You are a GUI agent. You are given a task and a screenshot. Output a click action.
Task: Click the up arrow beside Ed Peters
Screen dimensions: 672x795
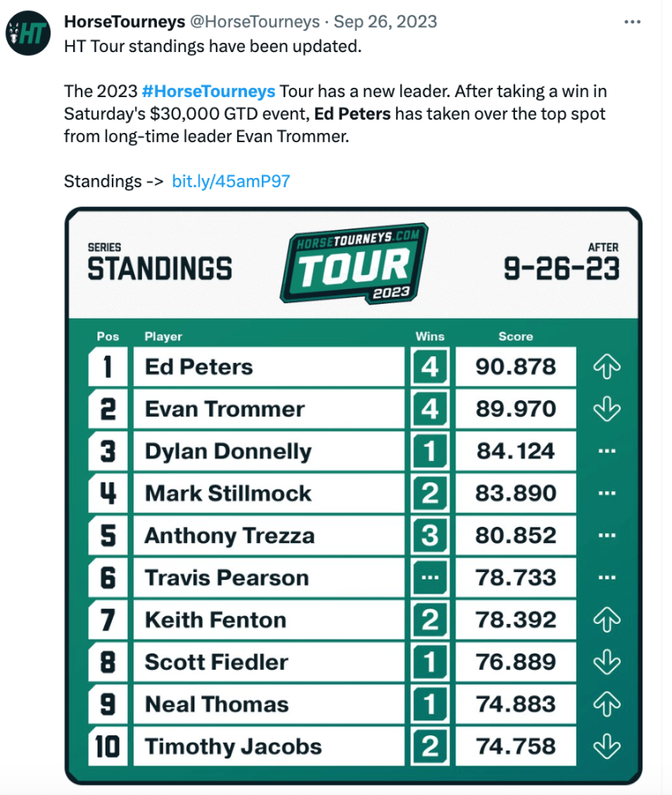[607, 367]
